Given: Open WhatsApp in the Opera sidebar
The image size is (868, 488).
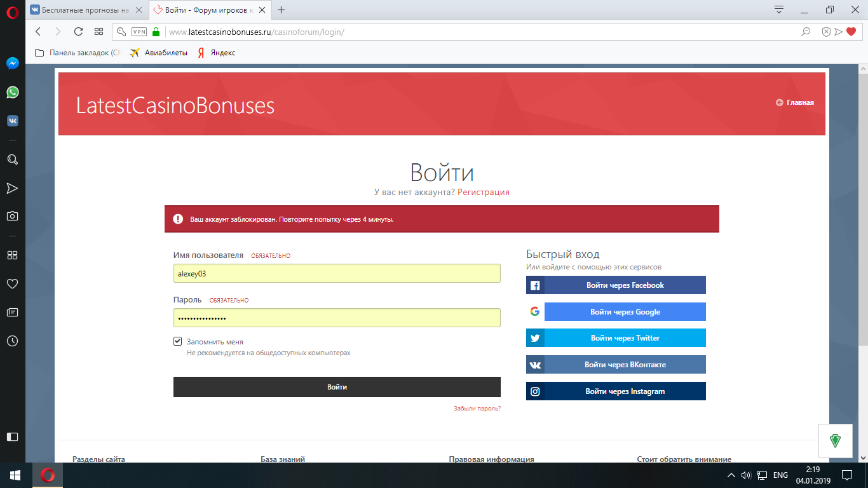Looking at the screenshot, I should 12,92.
